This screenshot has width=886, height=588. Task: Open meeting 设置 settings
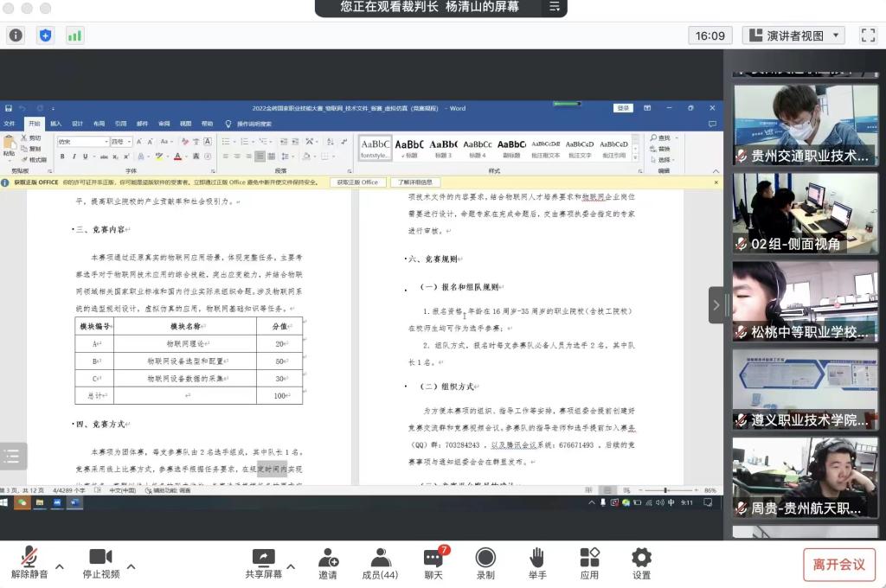click(641, 564)
